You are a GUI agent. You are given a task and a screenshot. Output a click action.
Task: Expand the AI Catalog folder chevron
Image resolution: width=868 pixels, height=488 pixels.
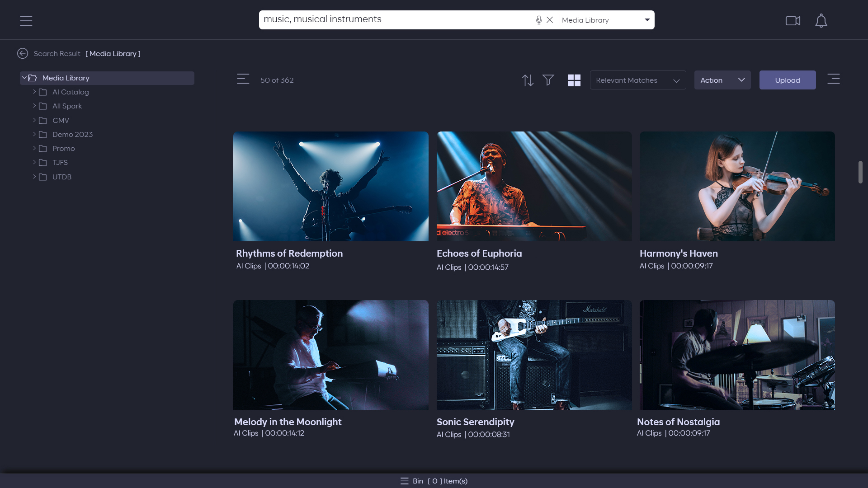click(34, 92)
